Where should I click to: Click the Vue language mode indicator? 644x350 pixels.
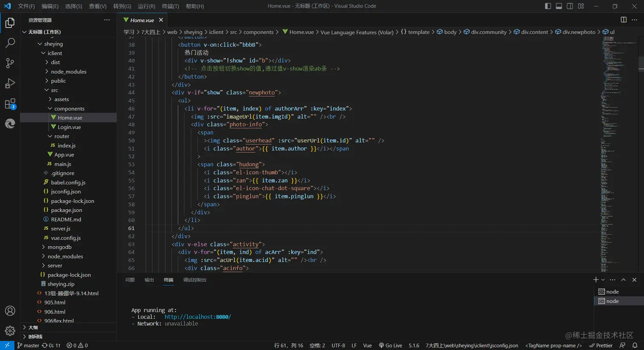[x=367, y=345]
